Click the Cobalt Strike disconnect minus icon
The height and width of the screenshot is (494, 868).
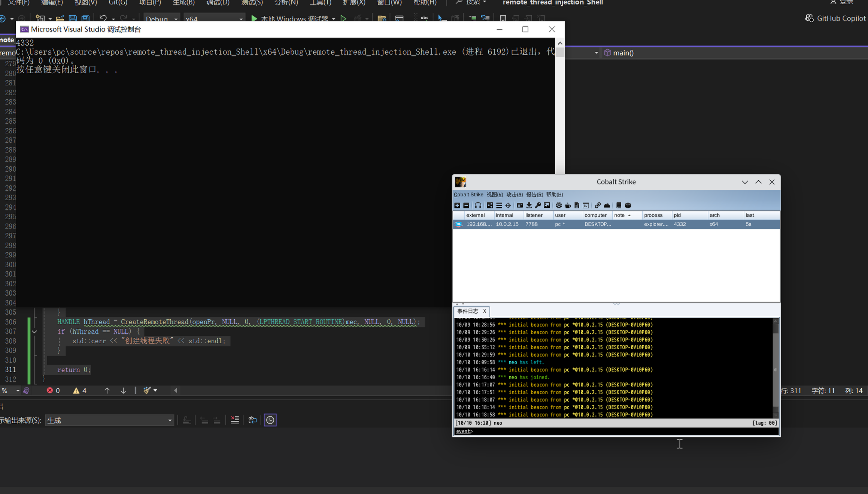point(466,205)
